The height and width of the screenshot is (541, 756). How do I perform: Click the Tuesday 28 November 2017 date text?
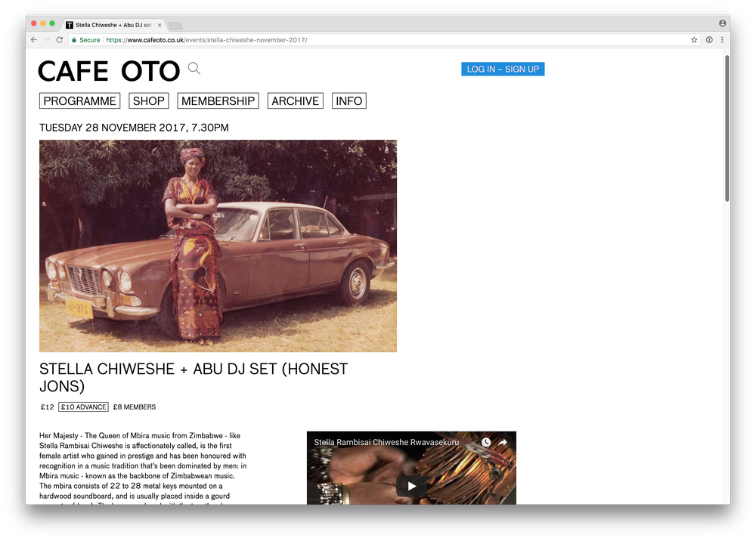click(134, 128)
